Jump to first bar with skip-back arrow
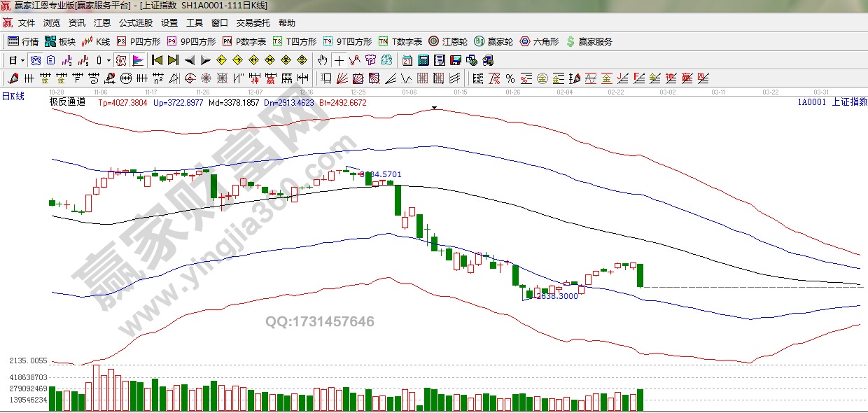This screenshot has width=868, height=413. coord(157,60)
